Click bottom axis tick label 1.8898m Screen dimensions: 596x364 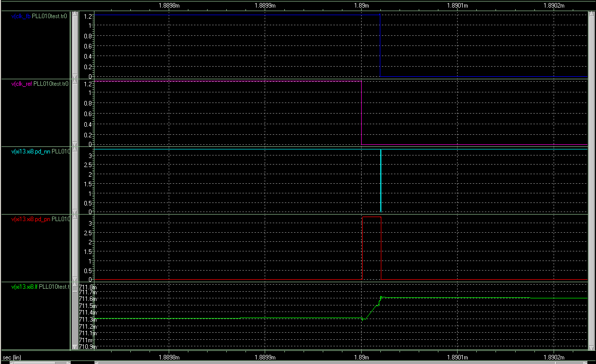[169, 357]
